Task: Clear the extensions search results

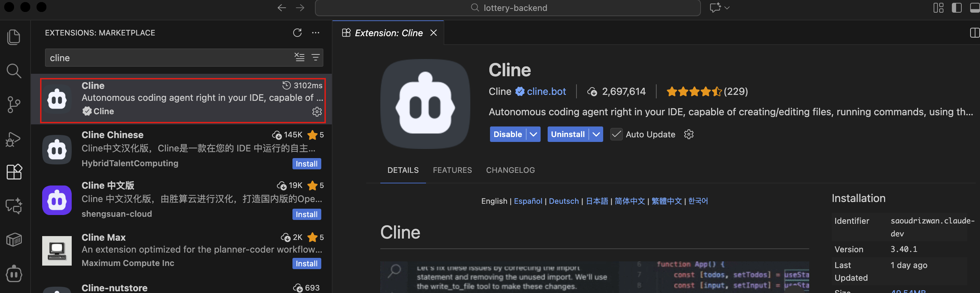Action: [299, 57]
